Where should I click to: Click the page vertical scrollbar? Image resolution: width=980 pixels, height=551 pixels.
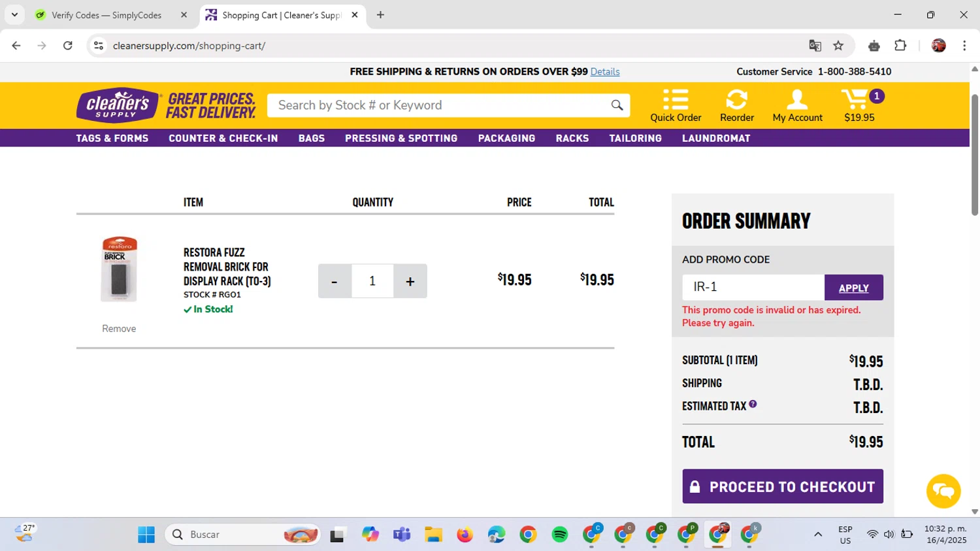975,156
